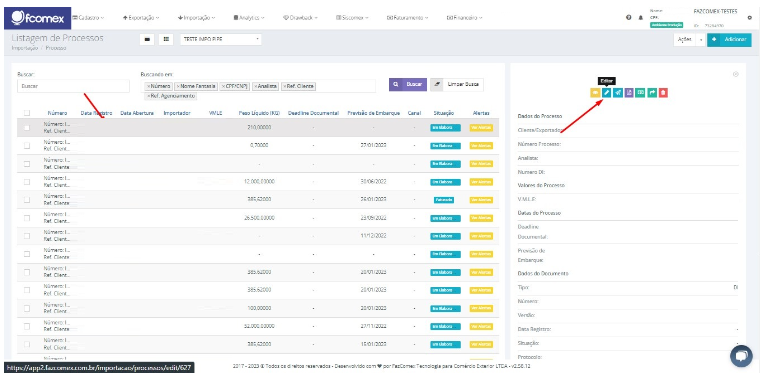Viewport: 762px width, 386px height.
Task: Click the 23/09/2022 embarque date cell
Action: point(374,218)
